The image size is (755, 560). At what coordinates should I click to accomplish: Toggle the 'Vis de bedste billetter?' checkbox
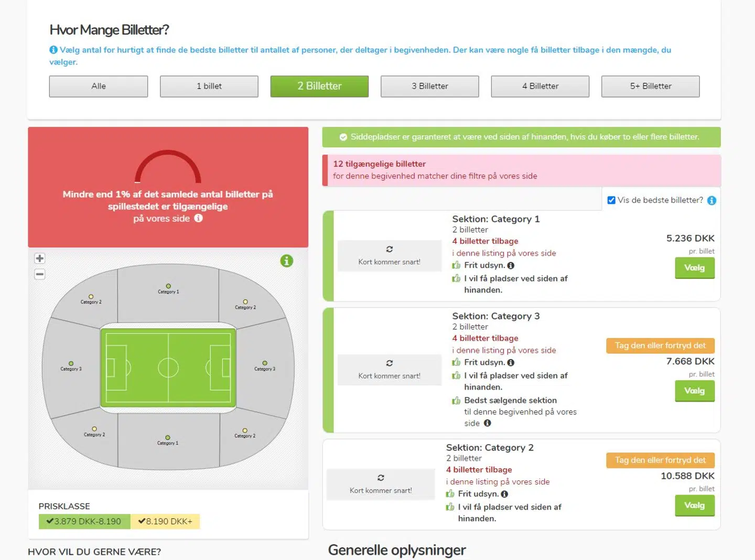click(x=611, y=200)
